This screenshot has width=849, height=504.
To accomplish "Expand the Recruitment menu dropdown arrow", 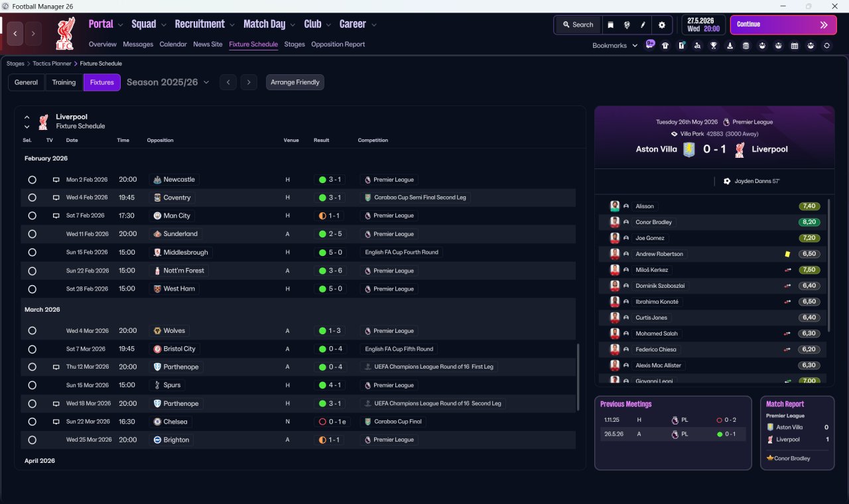I will [x=232, y=25].
